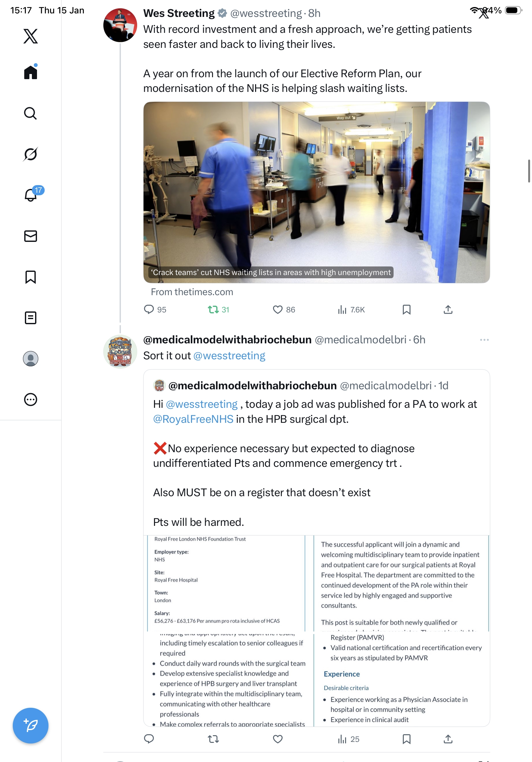The width and height of the screenshot is (532, 762).
Task: Open Messages envelope icon
Action: 31,236
